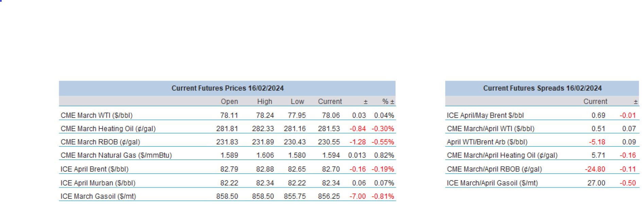Click the CME March WTI row label
Screen dimensions: 644x209
coord(97,115)
